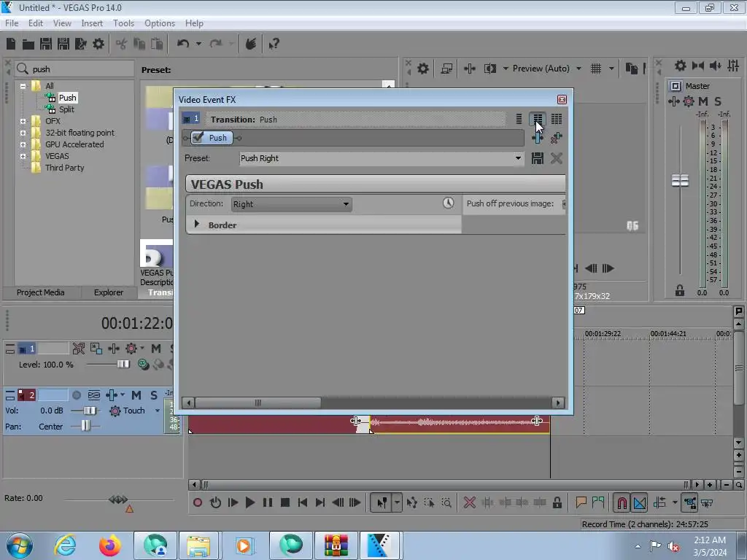Open Internet Explorer from taskbar

point(65,545)
